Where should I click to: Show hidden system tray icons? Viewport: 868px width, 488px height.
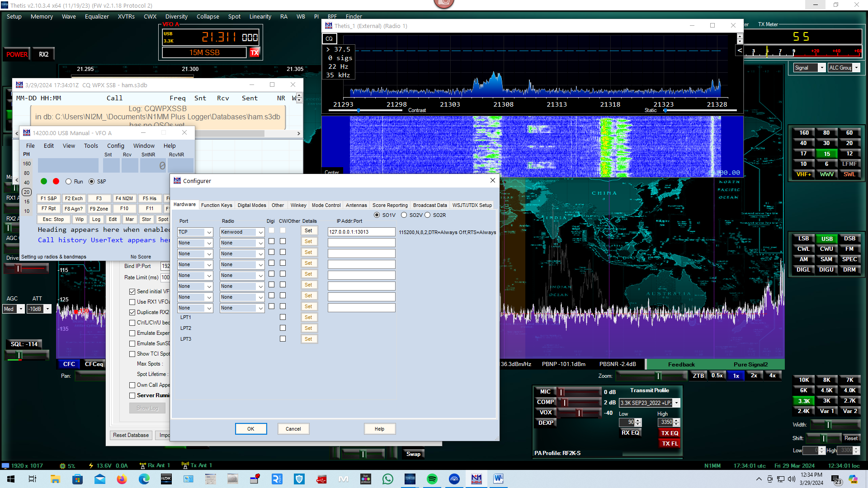(x=758, y=479)
